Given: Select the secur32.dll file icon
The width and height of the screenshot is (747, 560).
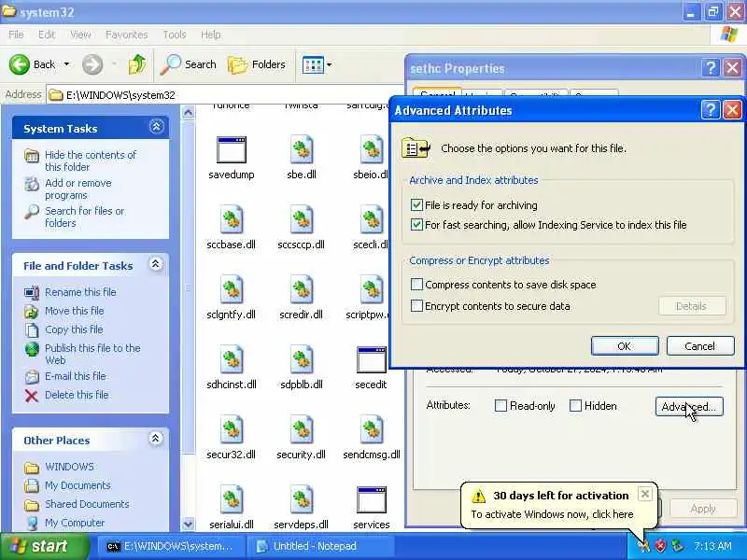Looking at the screenshot, I should pos(232,429).
